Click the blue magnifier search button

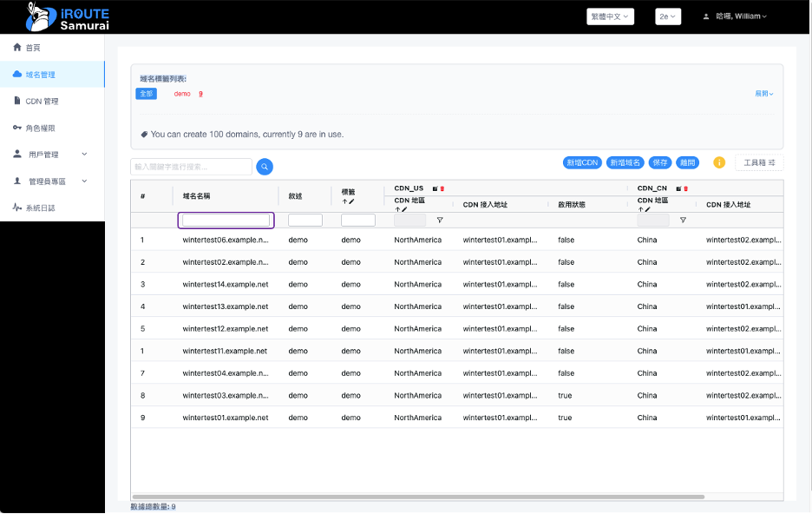(x=265, y=167)
